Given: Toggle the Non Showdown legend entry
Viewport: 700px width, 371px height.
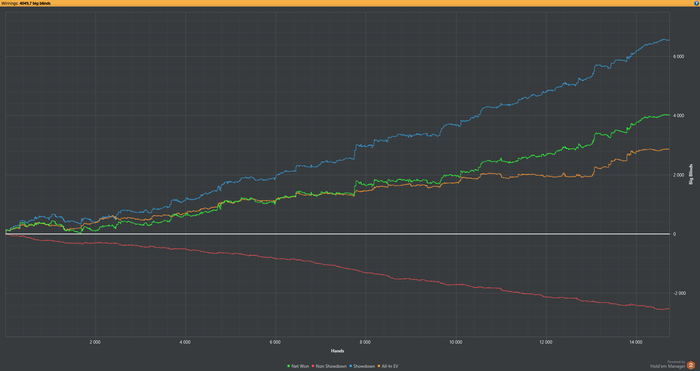Looking at the screenshot, I should 330,366.
